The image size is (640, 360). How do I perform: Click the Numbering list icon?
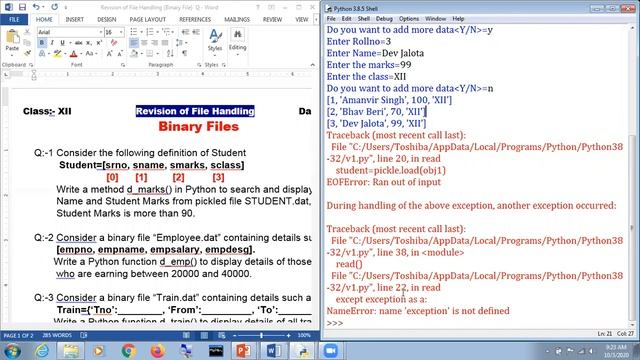pos(150,32)
